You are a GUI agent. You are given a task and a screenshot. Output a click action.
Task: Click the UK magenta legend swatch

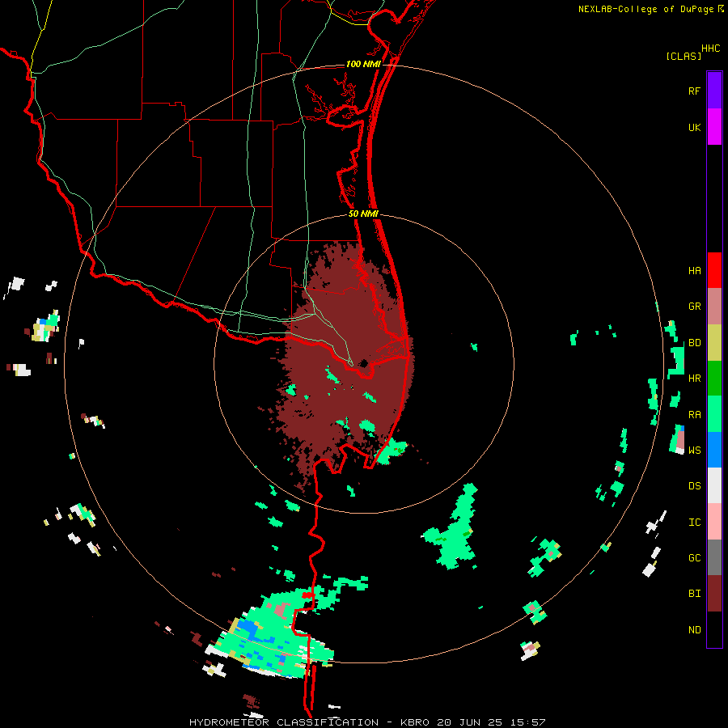tap(714, 127)
